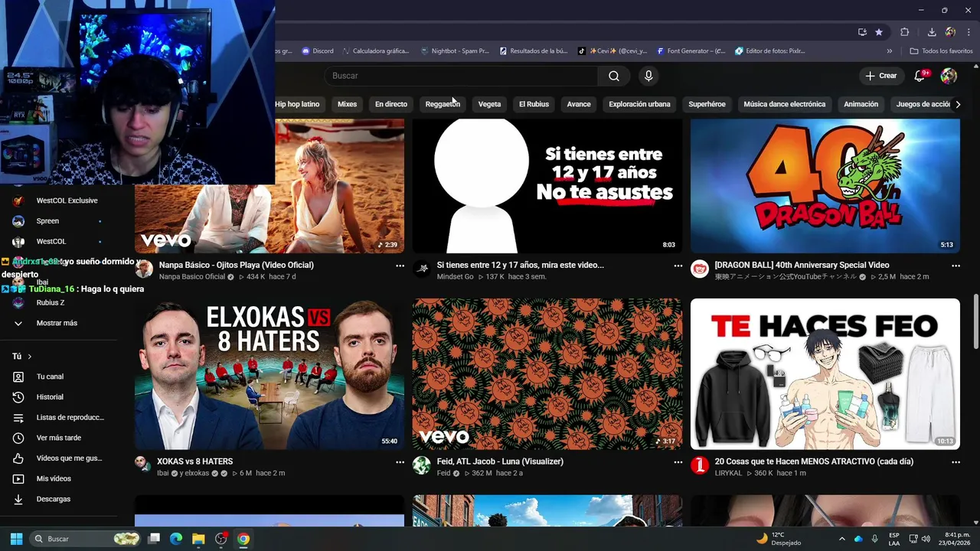Open the Dragon Ball 40th thumbnail
Screen dimensions: 980x551
point(825,186)
